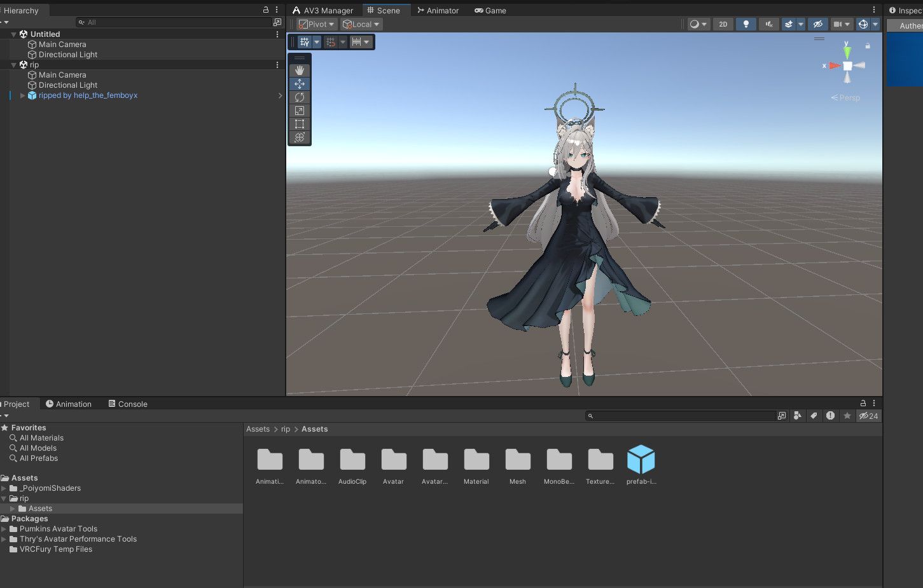This screenshot has height=588, width=923.
Task: Select the Scale tool
Action: click(300, 111)
